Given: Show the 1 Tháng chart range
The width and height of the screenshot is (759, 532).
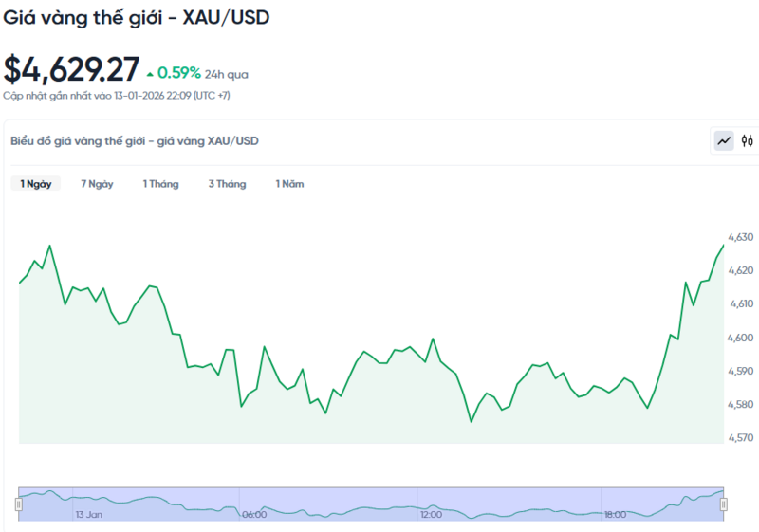Looking at the screenshot, I should (x=160, y=184).
